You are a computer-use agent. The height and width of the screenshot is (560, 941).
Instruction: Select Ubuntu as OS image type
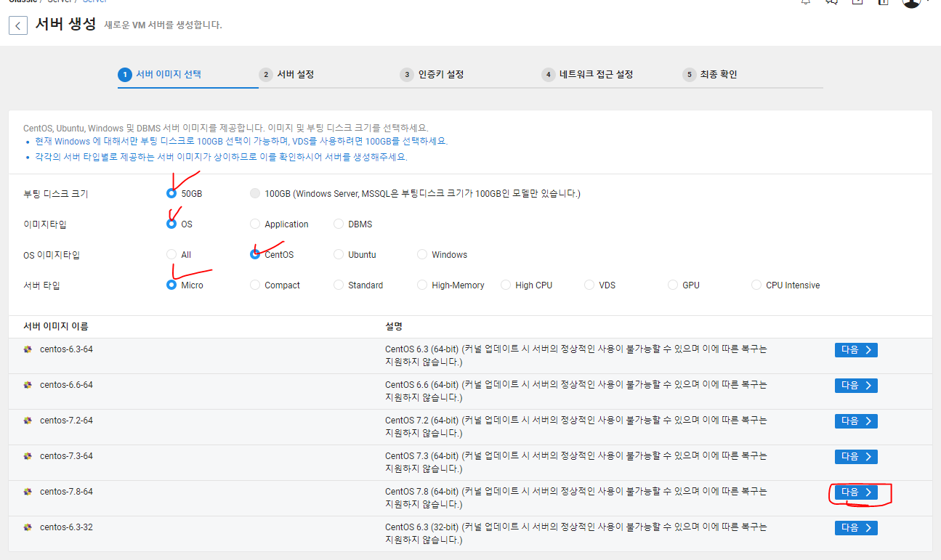pos(338,254)
